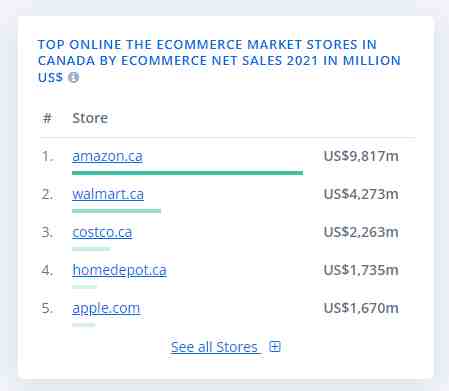The image size is (449, 391).
Task: Click the US$1,735m sales value
Action: [361, 270]
